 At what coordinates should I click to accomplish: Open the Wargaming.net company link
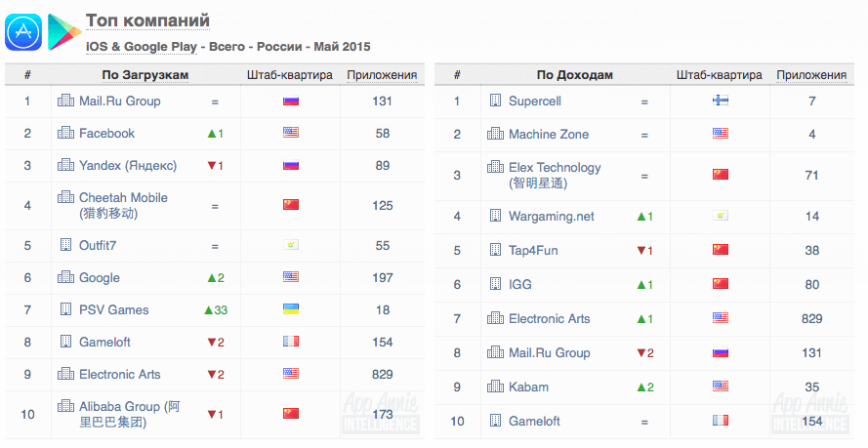click(551, 216)
